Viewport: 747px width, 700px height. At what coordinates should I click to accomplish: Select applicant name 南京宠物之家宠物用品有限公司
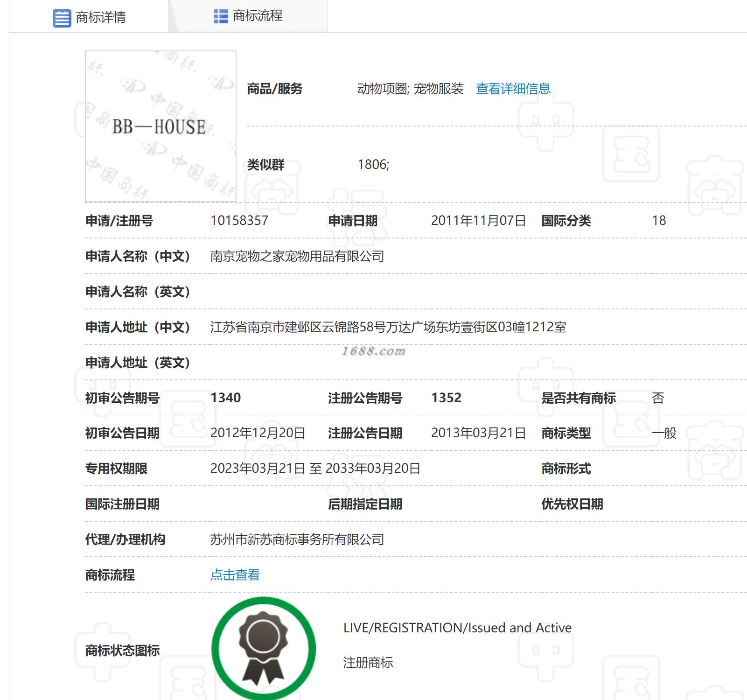pyautogui.click(x=297, y=256)
